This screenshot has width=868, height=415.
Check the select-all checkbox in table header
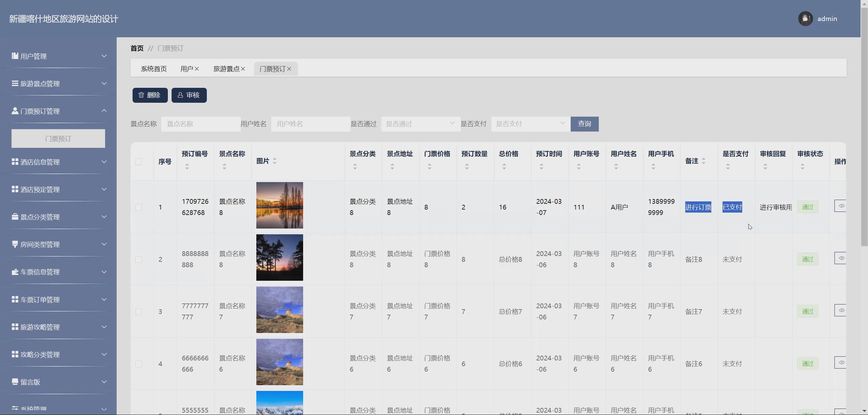pos(138,162)
